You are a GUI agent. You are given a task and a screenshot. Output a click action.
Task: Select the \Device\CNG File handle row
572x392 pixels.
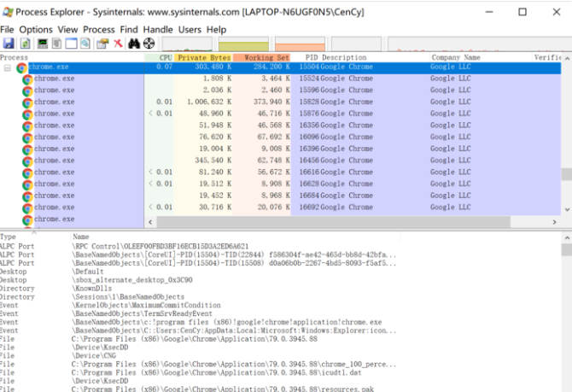(x=199, y=355)
